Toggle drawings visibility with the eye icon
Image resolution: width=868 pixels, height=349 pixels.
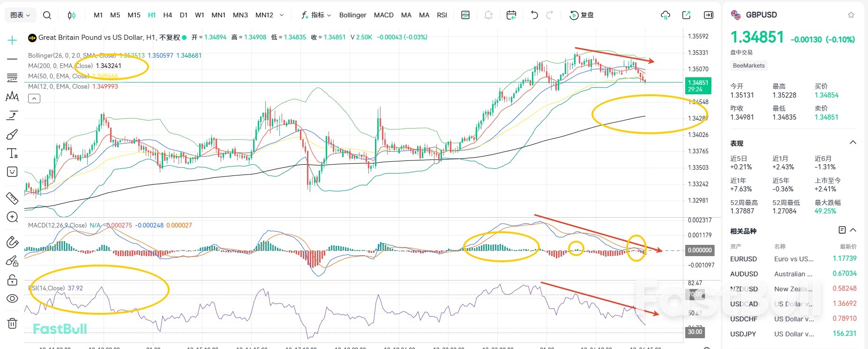12,298
